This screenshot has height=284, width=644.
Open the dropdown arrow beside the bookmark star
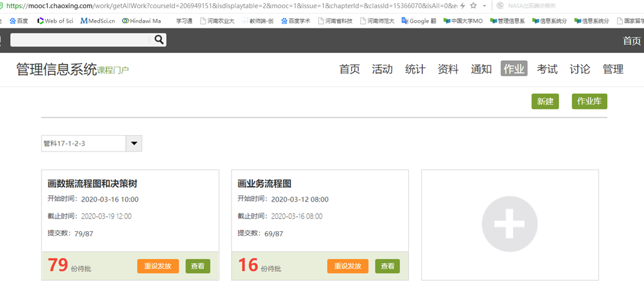(484, 6)
